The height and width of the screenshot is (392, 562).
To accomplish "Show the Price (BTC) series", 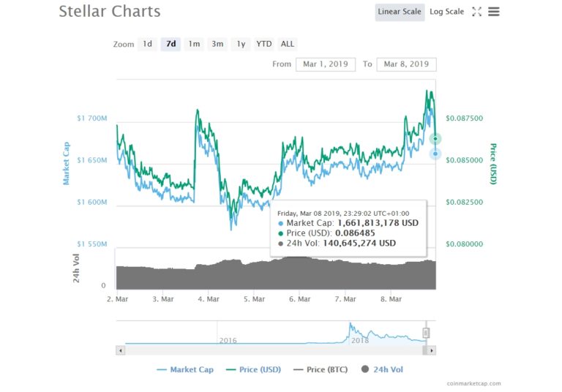I will tap(321, 369).
